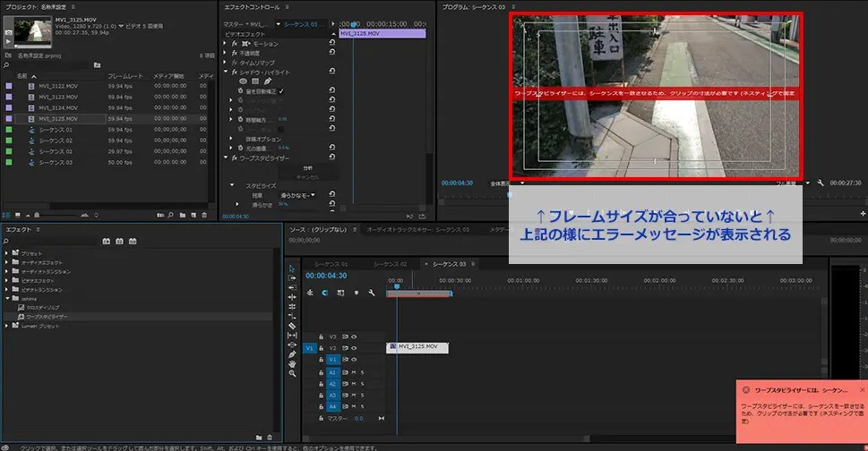Expand the Video Transitions folder
868x451 pixels.
7,290
